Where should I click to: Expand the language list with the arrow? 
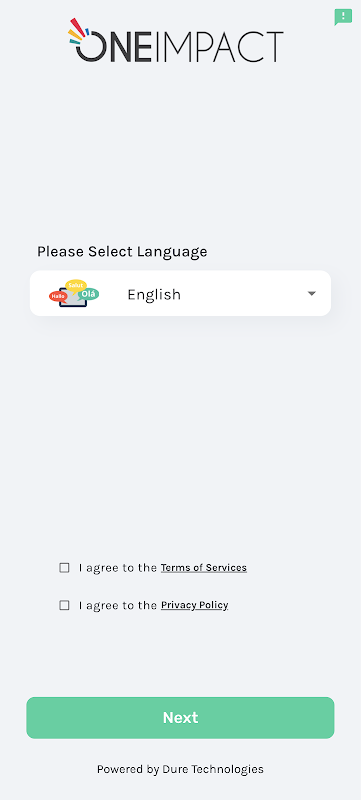tap(312, 293)
